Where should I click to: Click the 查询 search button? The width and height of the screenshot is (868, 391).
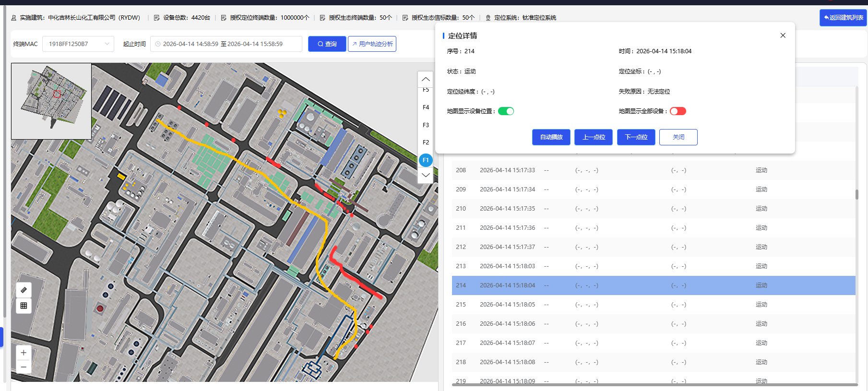point(327,44)
